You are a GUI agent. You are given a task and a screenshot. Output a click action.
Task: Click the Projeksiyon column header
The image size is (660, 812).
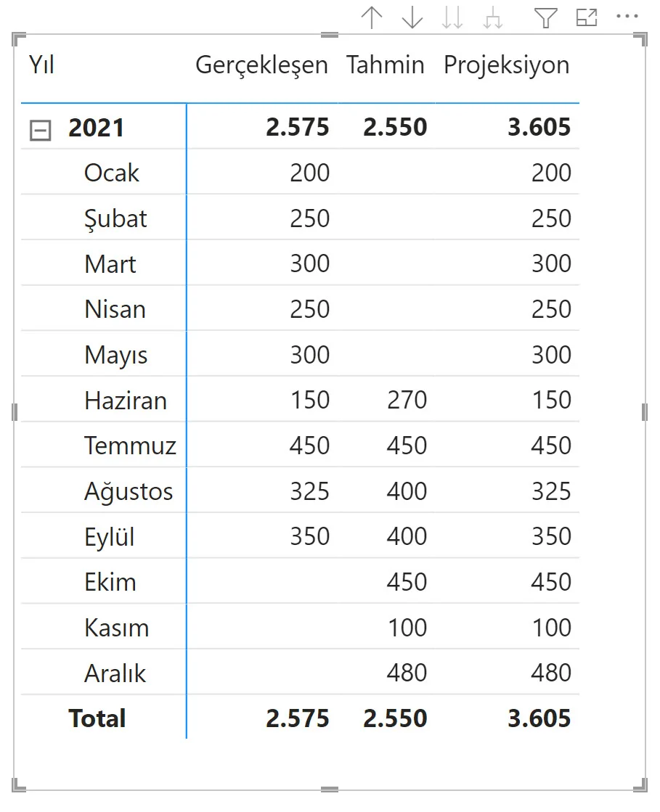506,65
